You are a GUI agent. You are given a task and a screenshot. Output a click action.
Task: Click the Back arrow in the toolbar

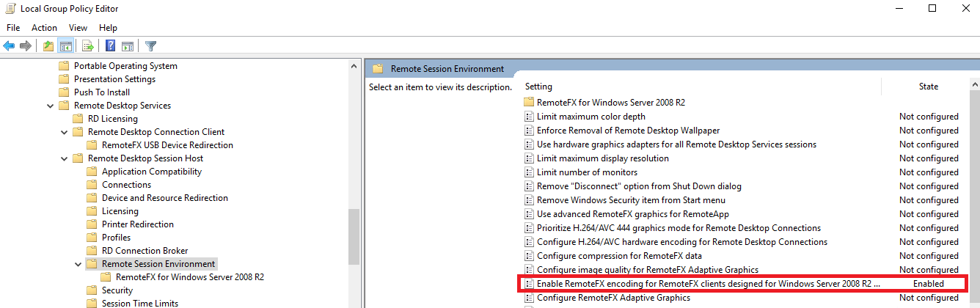[x=9, y=46]
